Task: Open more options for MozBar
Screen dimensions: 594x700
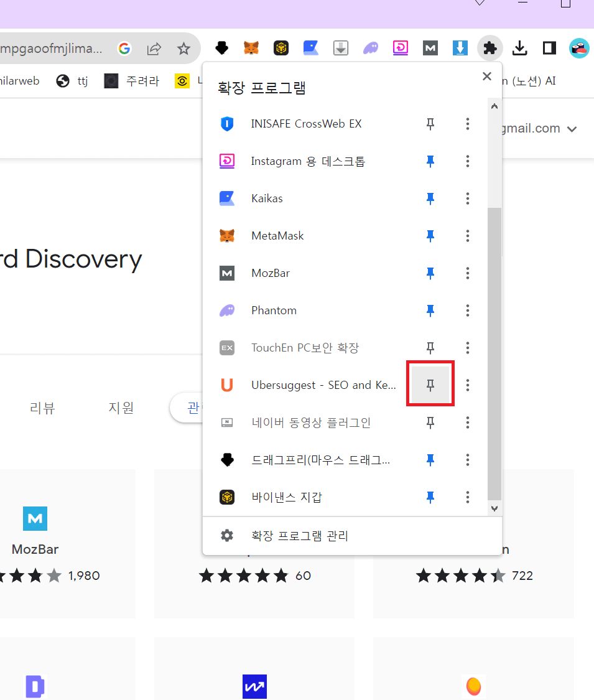Action: point(468,273)
